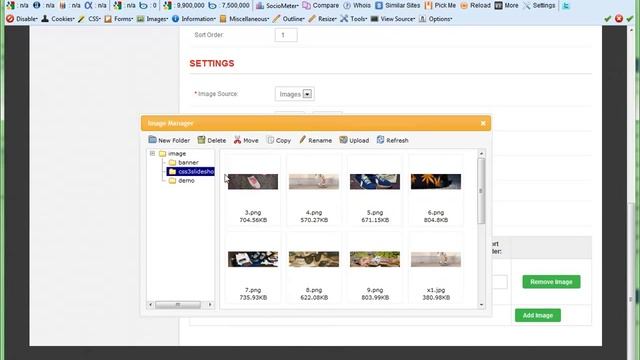Select the 5.png sneaker thumbnail
The height and width of the screenshot is (360, 640).
375,182
